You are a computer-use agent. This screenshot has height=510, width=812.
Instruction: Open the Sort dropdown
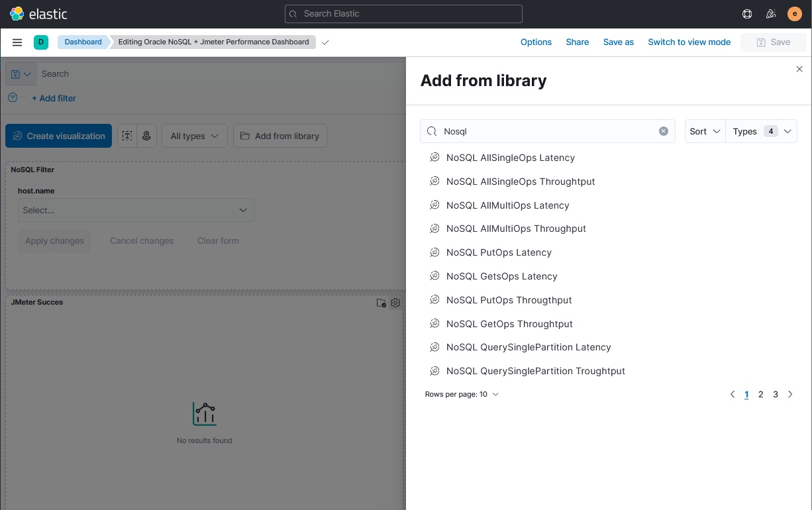[705, 131]
